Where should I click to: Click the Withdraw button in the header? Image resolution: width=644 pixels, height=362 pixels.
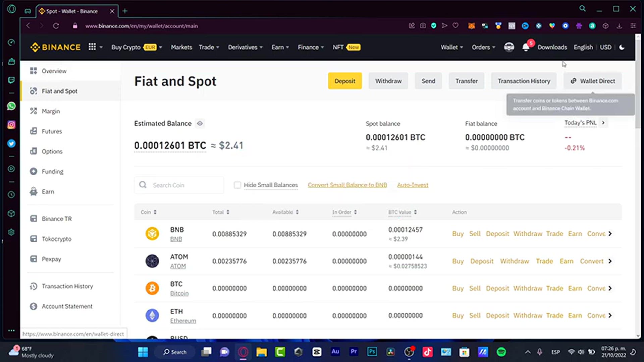pos(388,81)
